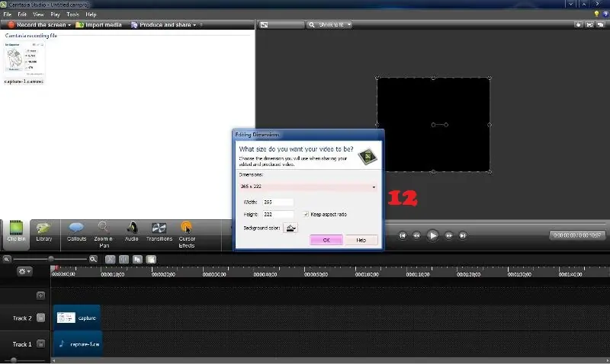Pick the background color swatch
This screenshot has height=364, width=610.
click(x=291, y=228)
